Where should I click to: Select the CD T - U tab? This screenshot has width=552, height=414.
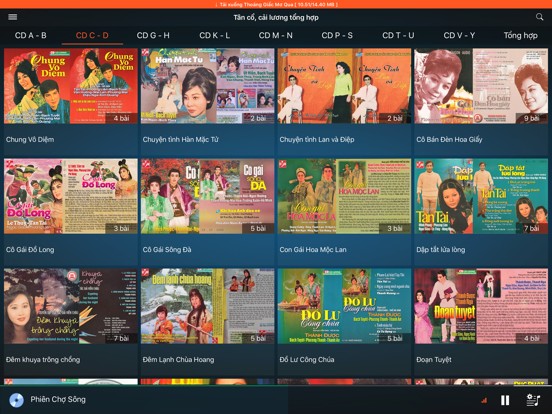tap(398, 36)
